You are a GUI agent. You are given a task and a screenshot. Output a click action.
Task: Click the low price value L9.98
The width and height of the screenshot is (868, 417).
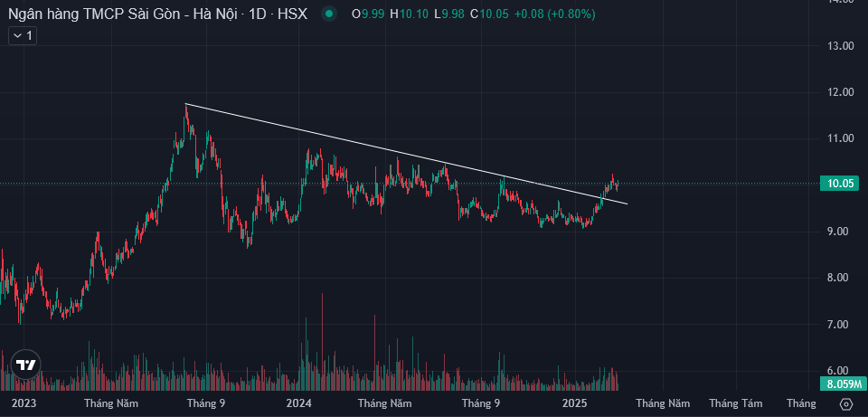449,14
